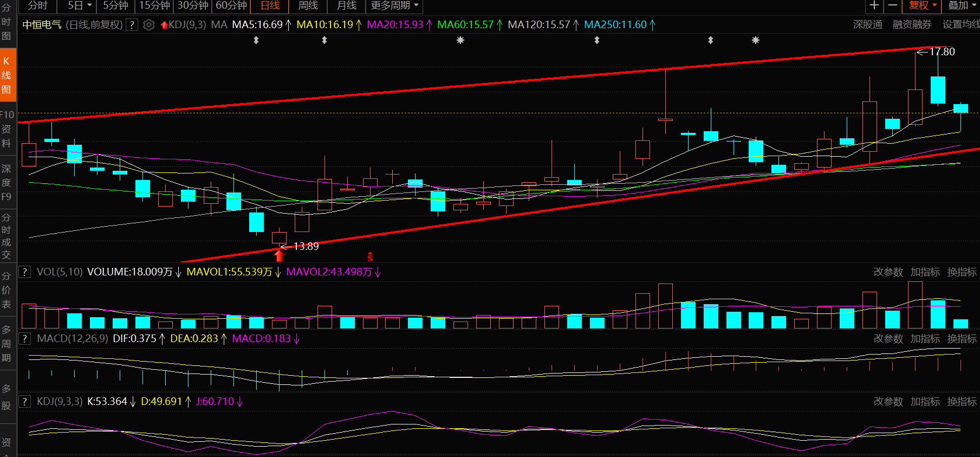Image resolution: width=980 pixels, height=457 pixels.
Task: Click 换指标 in the VOL panel
Action: click(x=962, y=272)
